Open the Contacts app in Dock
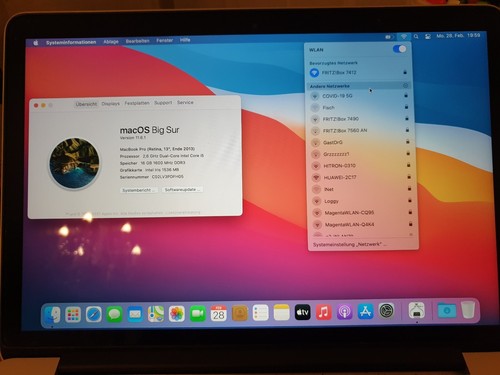The width and height of the screenshot is (500, 375). click(x=240, y=313)
